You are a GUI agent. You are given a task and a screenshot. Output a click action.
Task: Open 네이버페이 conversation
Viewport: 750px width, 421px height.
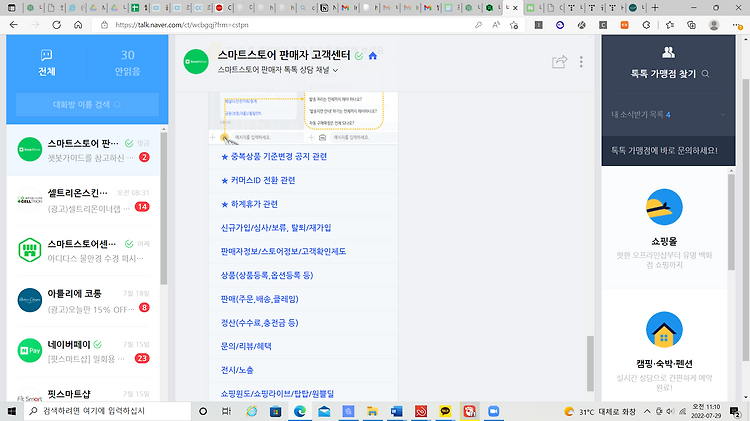click(x=83, y=351)
